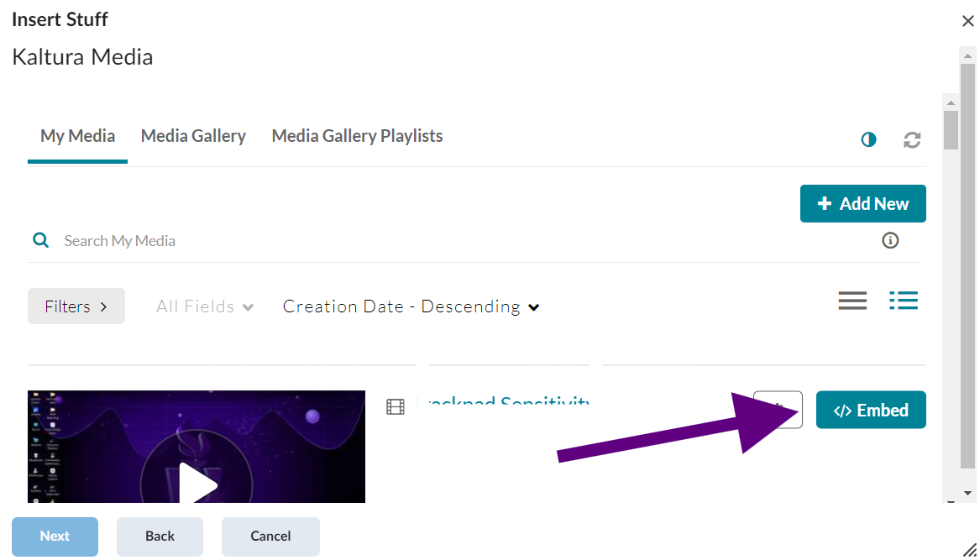The width and height of the screenshot is (980, 560).
Task: Click the refresh media icon
Action: coord(912,140)
